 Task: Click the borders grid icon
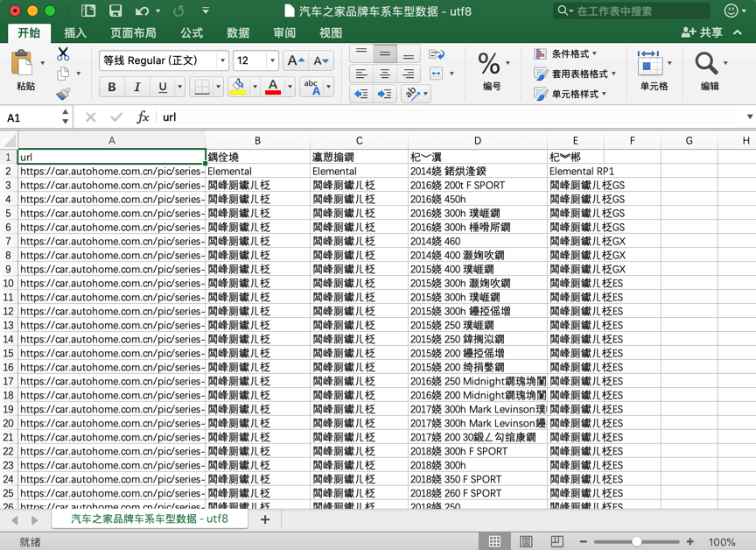tap(201, 87)
